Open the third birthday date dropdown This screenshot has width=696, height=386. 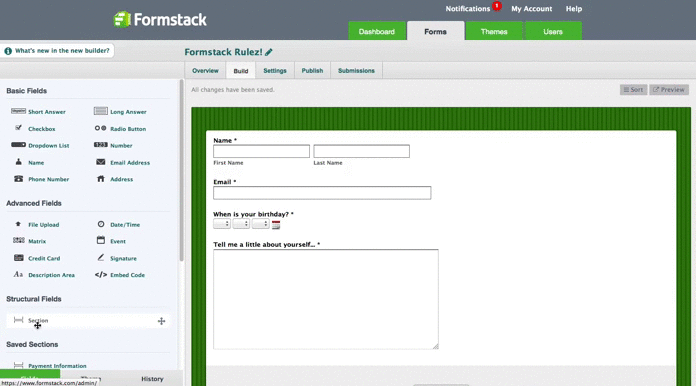click(261, 224)
